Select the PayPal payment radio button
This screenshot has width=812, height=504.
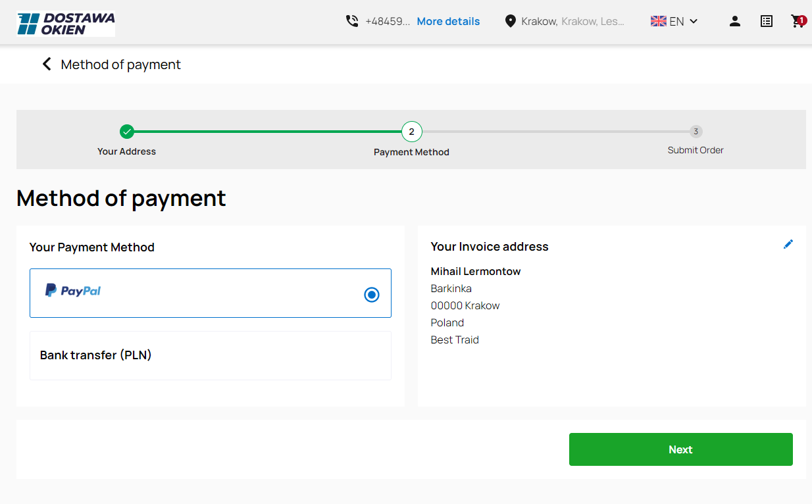(x=371, y=295)
